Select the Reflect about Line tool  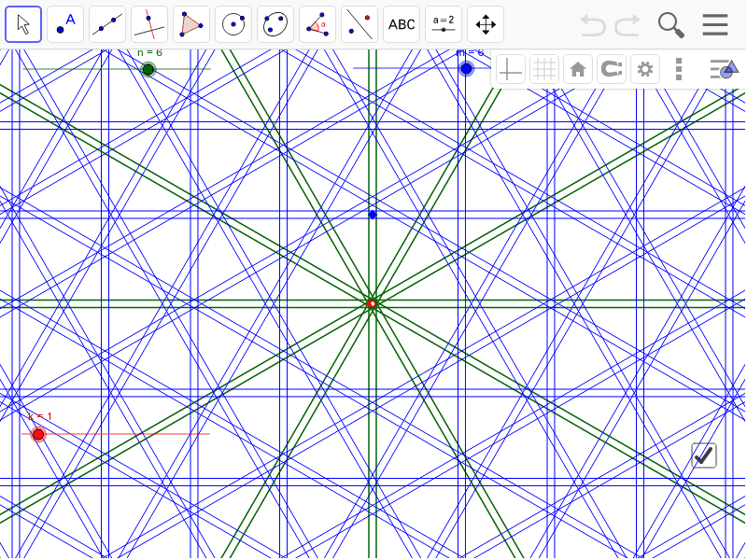pyautogui.click(x=359, y=24)
